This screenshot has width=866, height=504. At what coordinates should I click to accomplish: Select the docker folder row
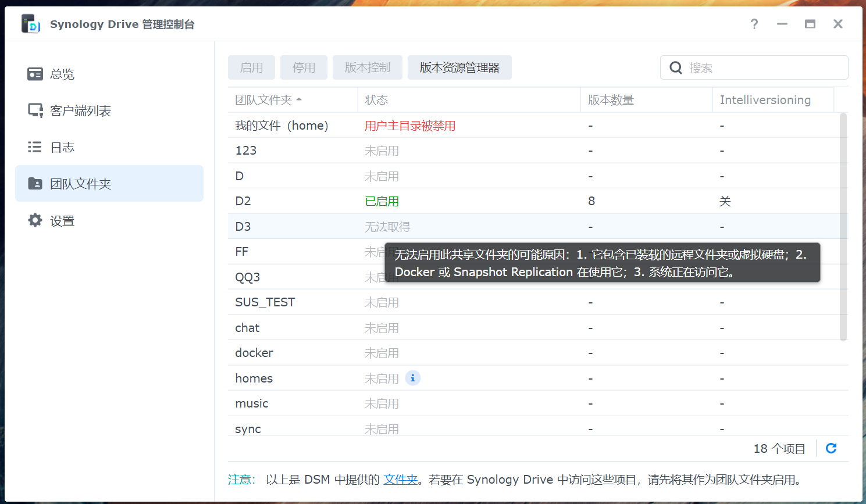pos(538,352)
